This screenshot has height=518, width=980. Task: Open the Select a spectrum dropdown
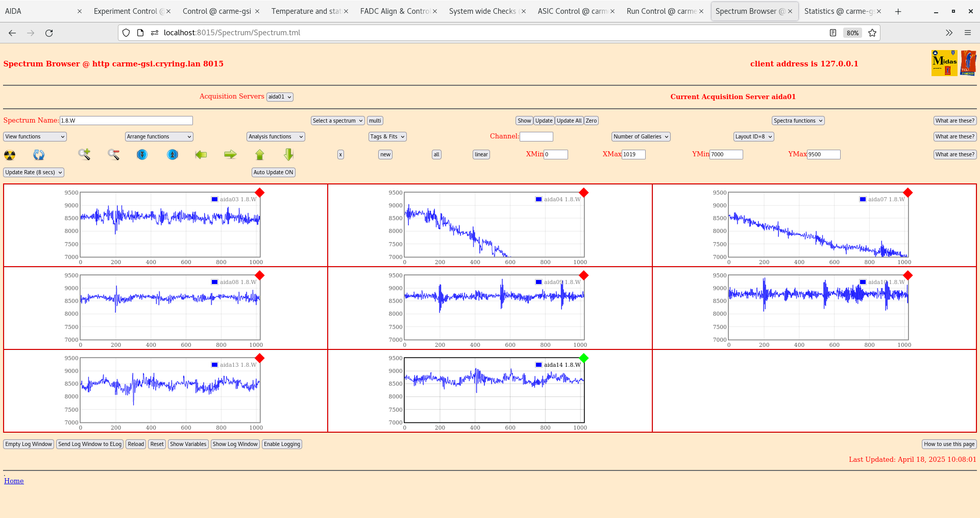[337, 121]
